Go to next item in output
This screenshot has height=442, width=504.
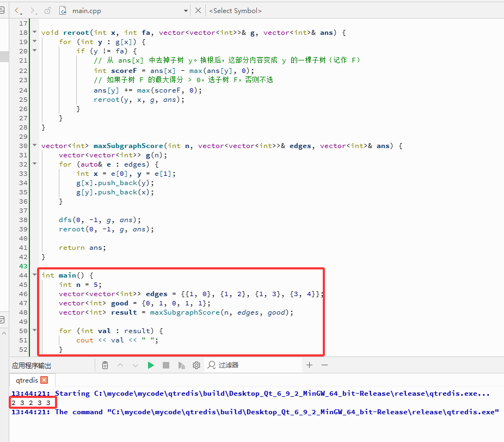[x=136, y=365]
